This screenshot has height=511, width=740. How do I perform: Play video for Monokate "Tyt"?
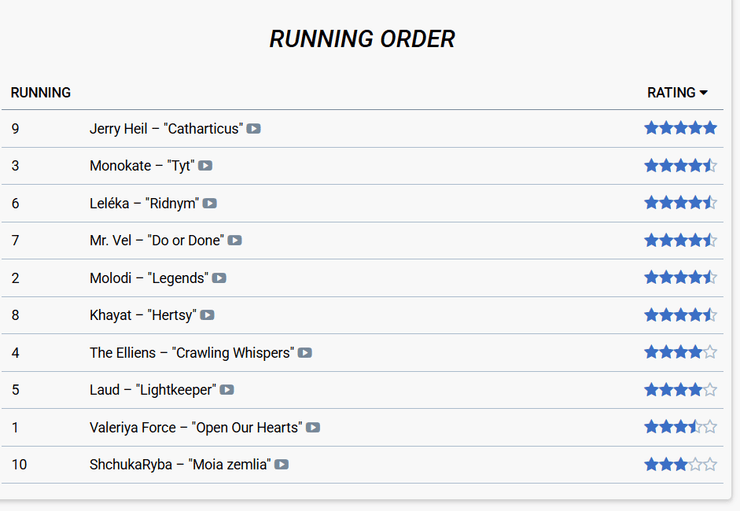205,166
